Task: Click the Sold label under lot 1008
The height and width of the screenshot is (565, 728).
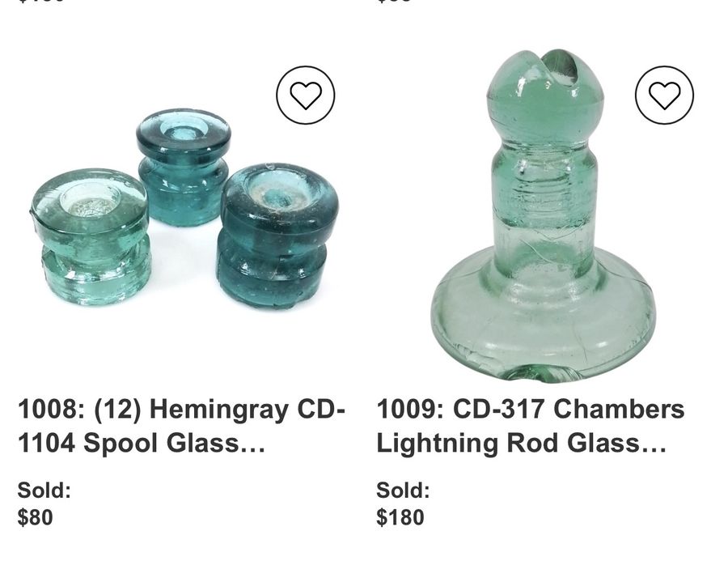Action: pyautogui.click(x=44, y=491)
